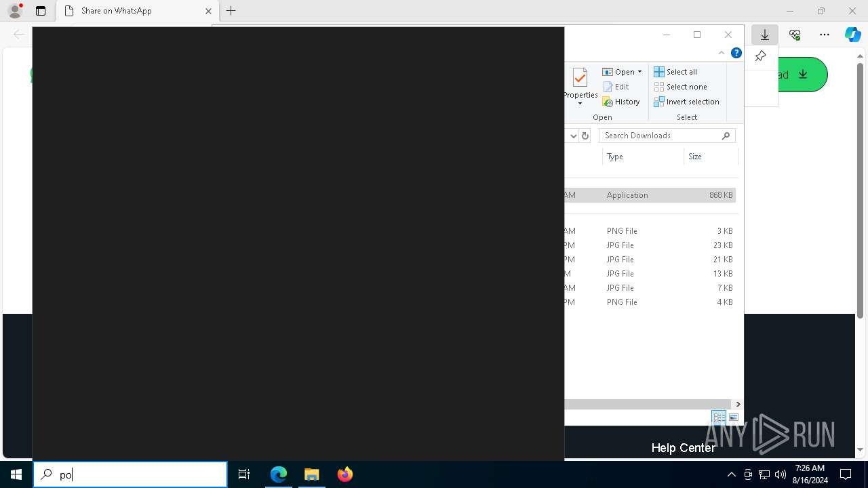Click Select none in ribbon

[680, 87]
